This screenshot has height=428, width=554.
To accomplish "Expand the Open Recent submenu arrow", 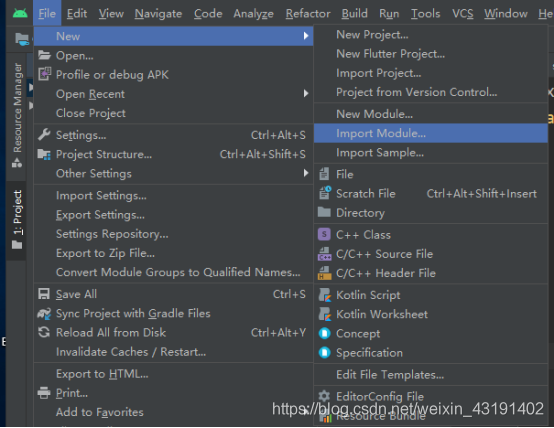I will pyautogui.click(x=306, y=94).
